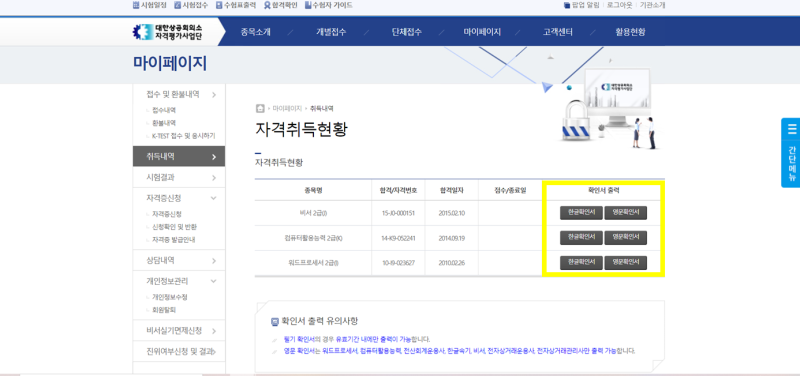Open 회원탈퇴 in the sidebar
The width and height of the screenshot is (800, 376).
click(164, 310)
